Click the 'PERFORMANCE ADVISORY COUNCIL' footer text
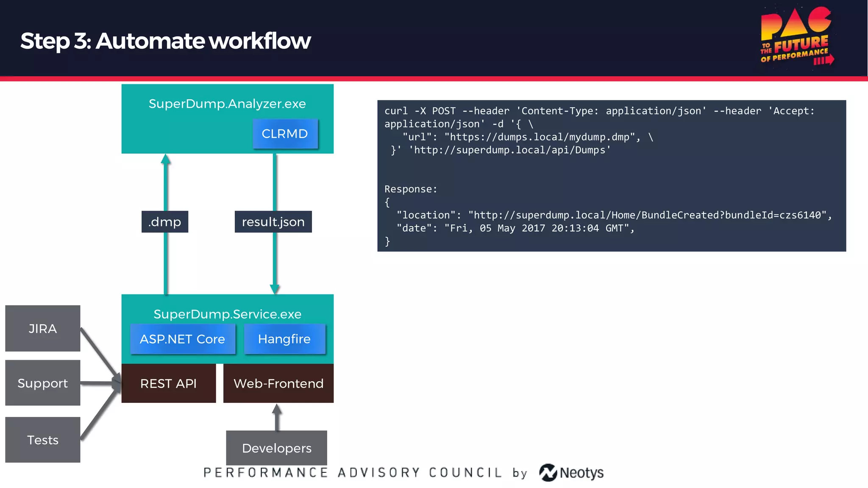The width and height of the screenshot is (868, 488). click(353, 473)
